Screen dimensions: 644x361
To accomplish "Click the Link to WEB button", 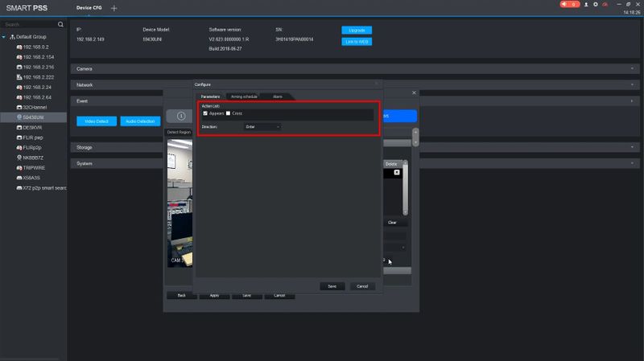I will point(357,42).
